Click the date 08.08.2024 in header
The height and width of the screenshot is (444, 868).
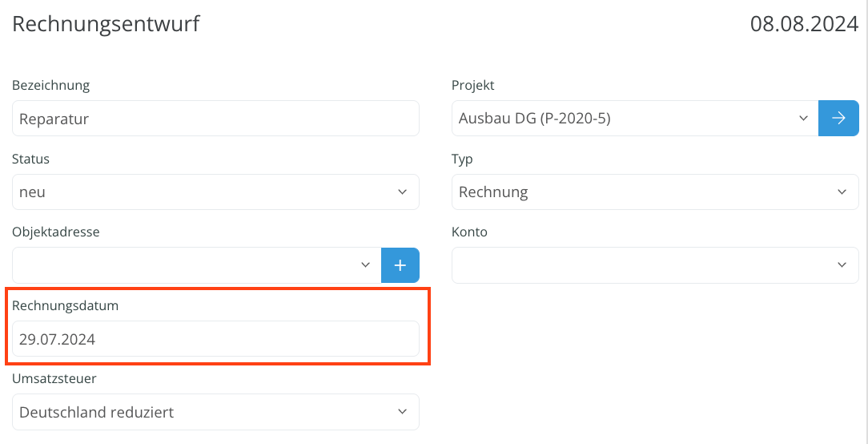[x=804, y=24]
